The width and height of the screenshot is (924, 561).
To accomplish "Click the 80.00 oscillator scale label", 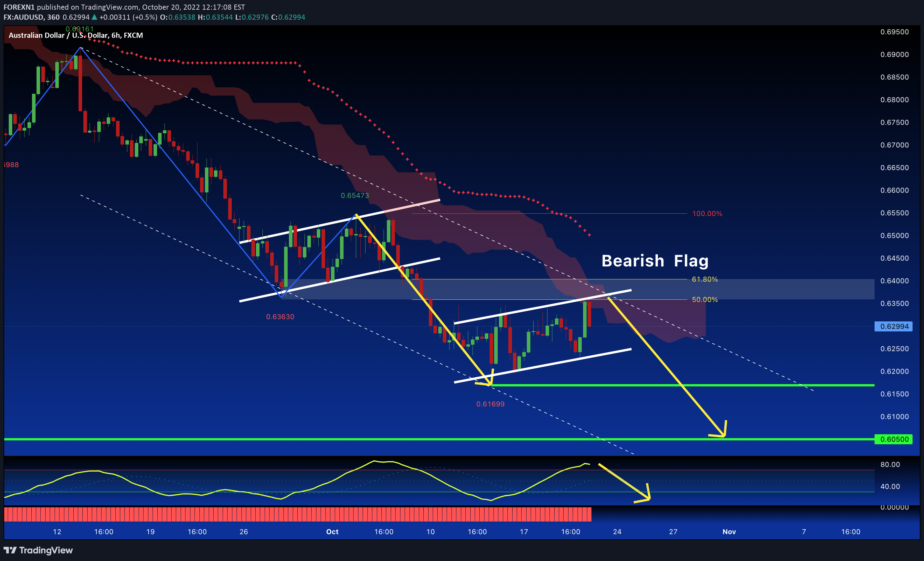I will coord(890,465).
